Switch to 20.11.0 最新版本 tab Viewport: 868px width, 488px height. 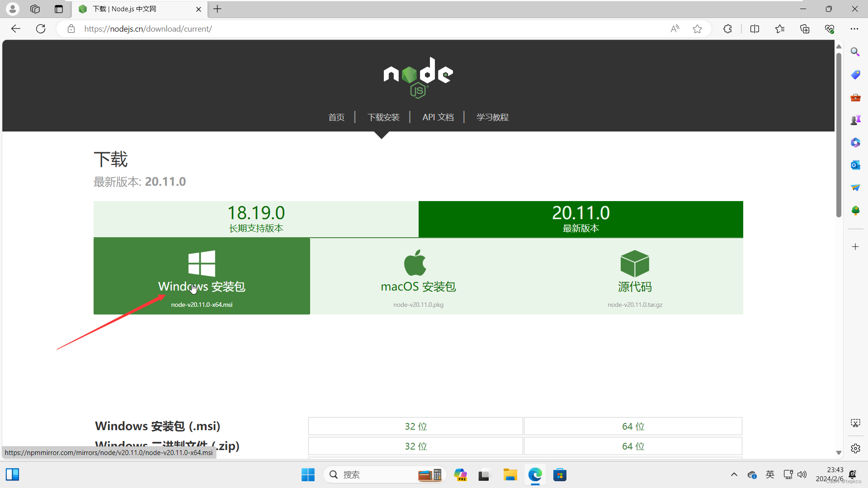point(581,219)
